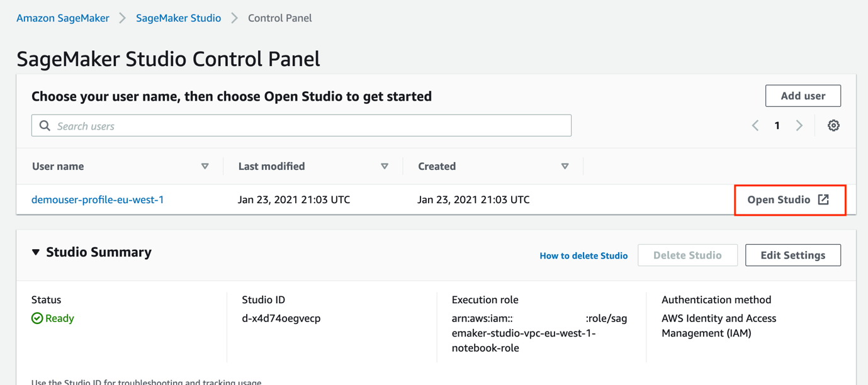This screenshot has width=868, height=385.
Task: Sort by User name column arrow
Action: click(x=205, y=166)
